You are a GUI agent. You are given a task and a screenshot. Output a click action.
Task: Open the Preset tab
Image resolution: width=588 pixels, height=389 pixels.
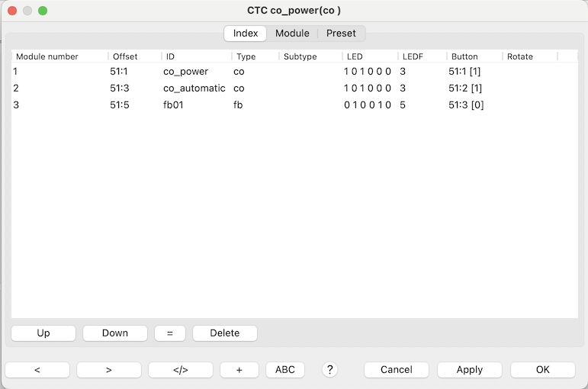click(341, 33)
